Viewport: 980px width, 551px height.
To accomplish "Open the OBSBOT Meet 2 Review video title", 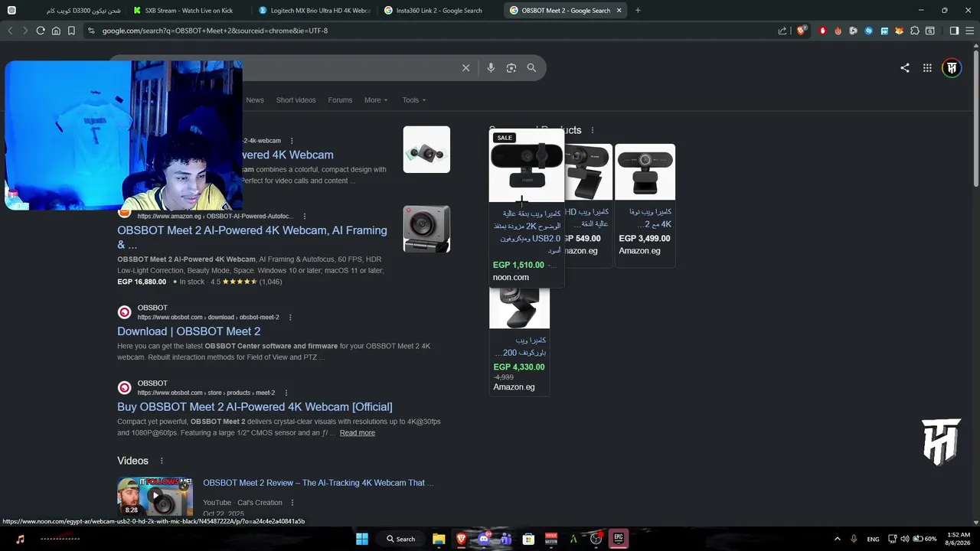I will point(318,483).
